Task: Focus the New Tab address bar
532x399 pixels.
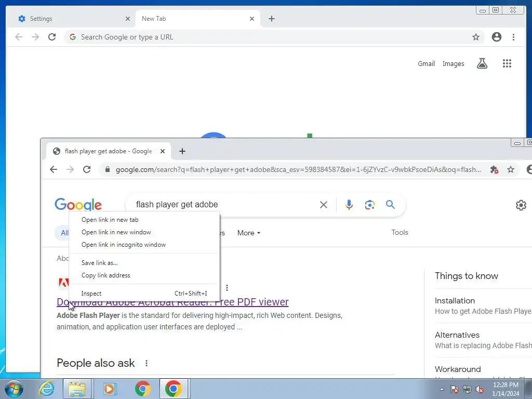Action: point(273,37)
